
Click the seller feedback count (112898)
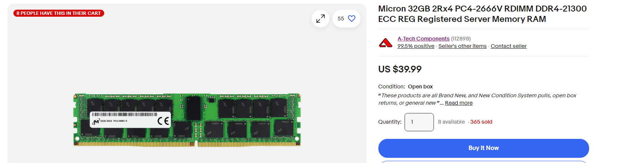click(x=461, y=39)
